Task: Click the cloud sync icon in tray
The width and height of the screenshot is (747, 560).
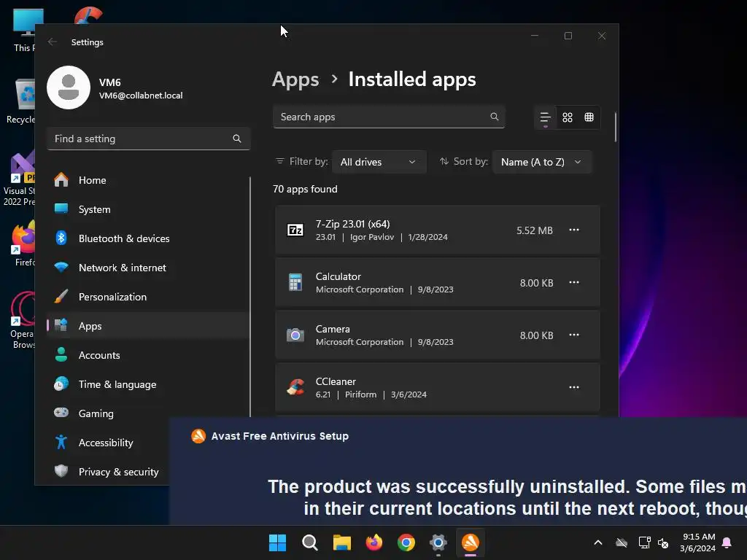Action: click(622, 542)
